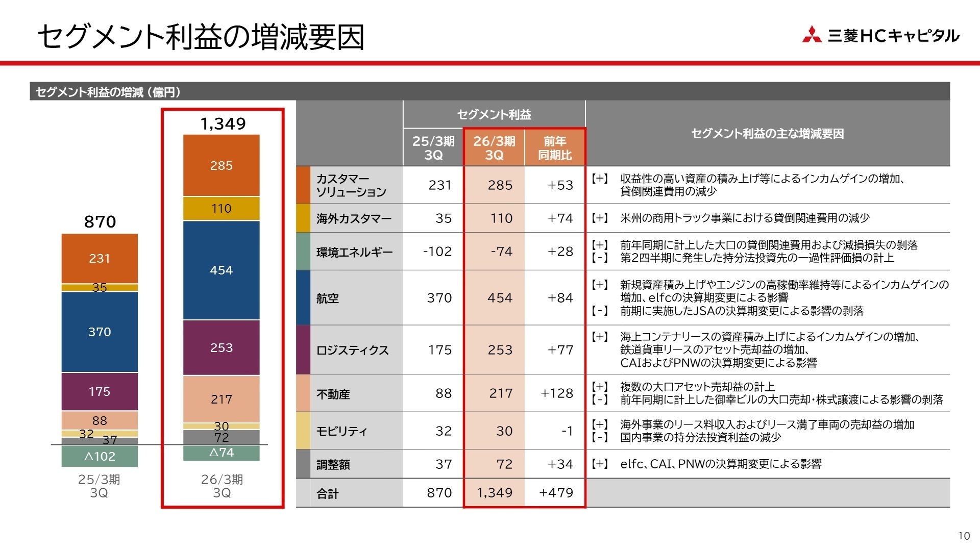The image size is (980, 551).
Task: Click the gray 72 adjustment color block
Action: (x=302, y=464)
